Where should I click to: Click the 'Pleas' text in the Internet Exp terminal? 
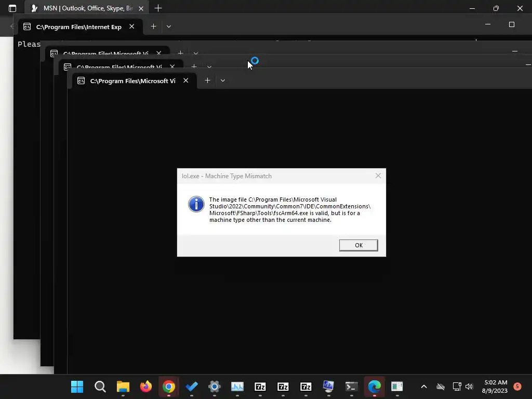click(x=29, y=44)
